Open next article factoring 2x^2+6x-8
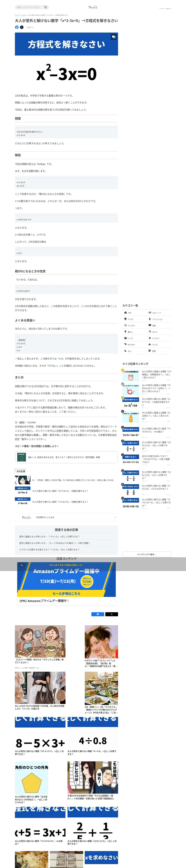The image size is (186, 868). pos(66,491)
